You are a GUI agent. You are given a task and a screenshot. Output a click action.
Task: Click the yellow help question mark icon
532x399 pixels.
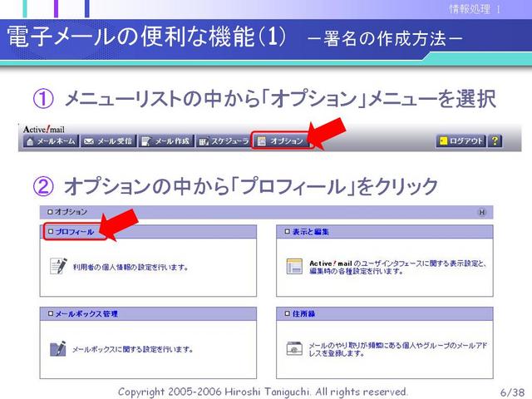pyautogui.click(x=495, y=140)
